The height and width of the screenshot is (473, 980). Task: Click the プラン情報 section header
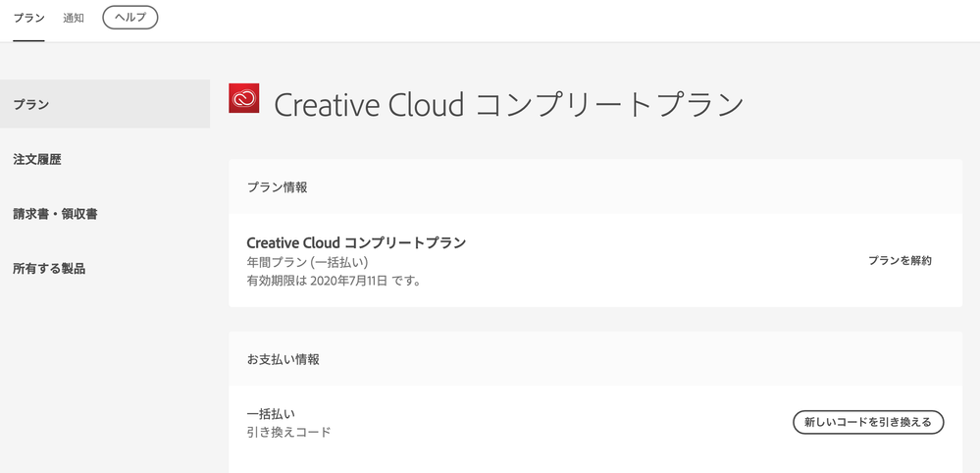[278, 186]
